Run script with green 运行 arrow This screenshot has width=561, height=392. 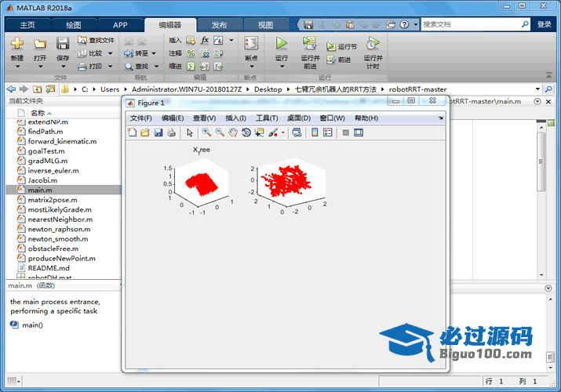(281, 44)
